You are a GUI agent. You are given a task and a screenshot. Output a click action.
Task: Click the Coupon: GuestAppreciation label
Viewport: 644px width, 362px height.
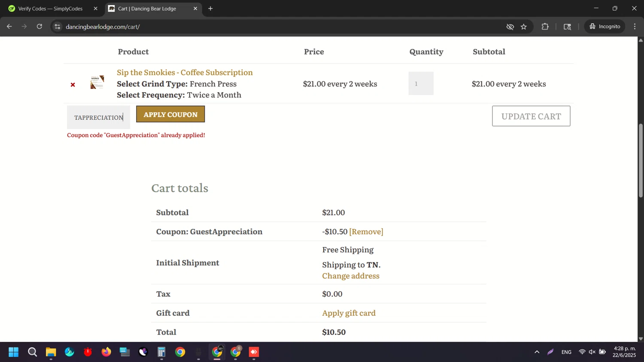coord(209,232)
